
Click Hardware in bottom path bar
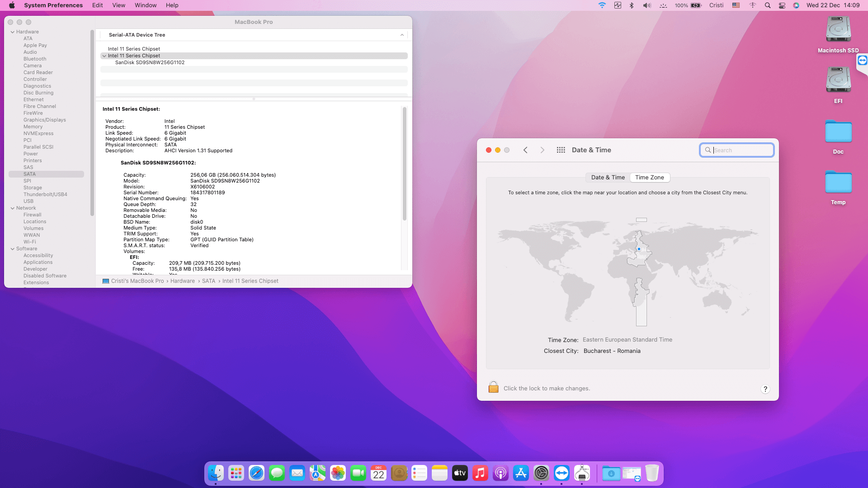[x=183, y=281]
